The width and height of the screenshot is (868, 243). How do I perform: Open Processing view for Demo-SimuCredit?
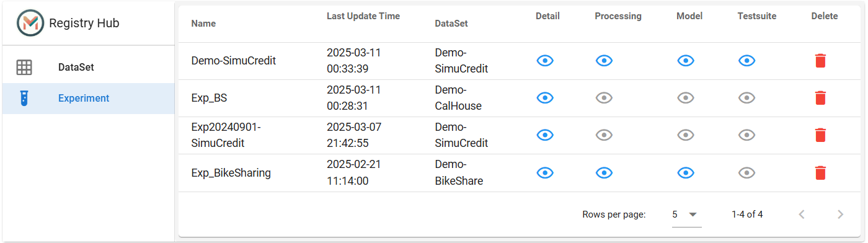[x=604, y=61]
